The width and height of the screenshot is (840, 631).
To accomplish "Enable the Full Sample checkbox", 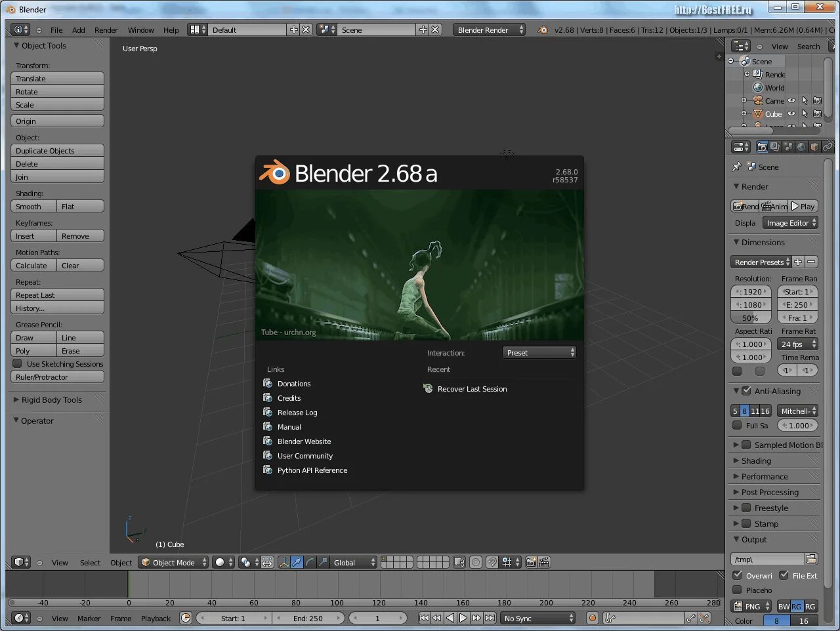I will 737,425.
